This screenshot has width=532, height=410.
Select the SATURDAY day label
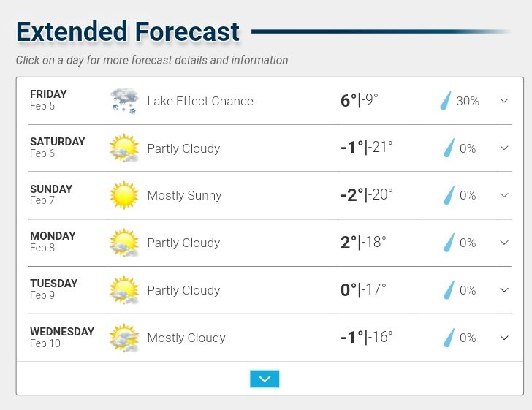(x=57, y=142)
